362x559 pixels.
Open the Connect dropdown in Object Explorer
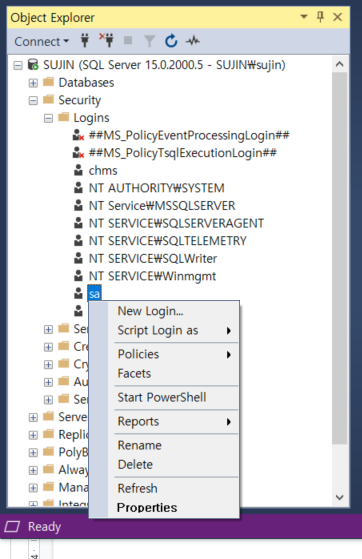41,41
